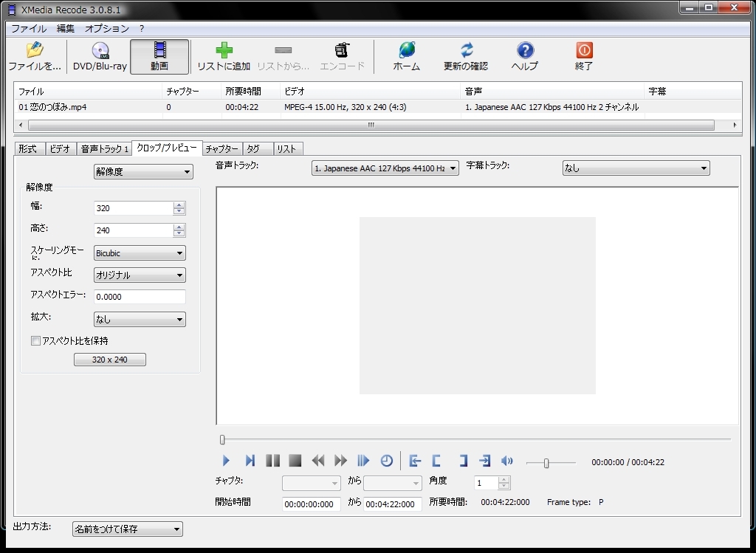
Task: Open the オプション menu
Action: [x=106, y=29]
